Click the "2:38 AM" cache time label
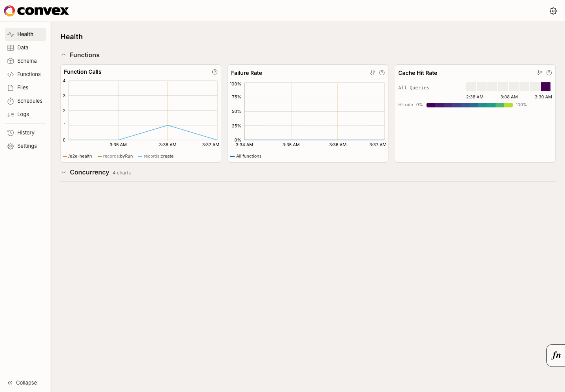Viewport: 565px width, 392px height. pyautogui.click(x=475, y=97)
